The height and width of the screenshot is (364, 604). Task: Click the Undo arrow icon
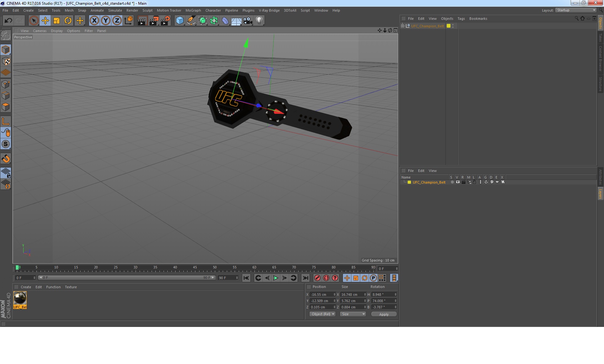pos(8,21)
